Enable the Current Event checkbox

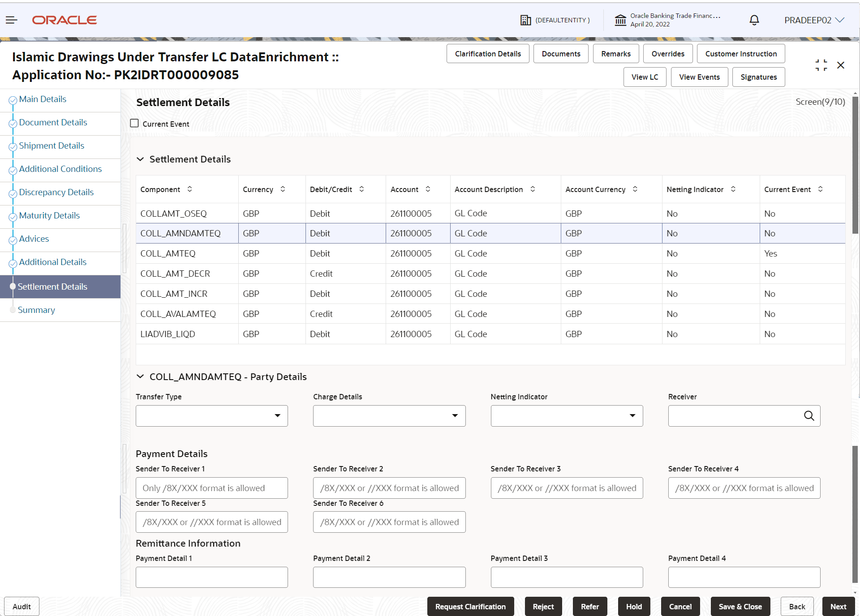tap(134, 124)
